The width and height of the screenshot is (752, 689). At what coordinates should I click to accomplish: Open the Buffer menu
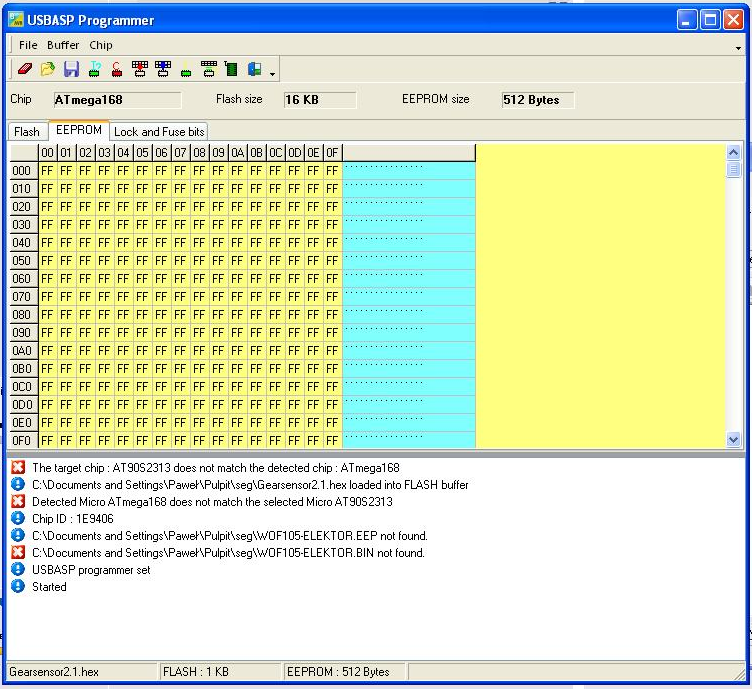pos(63,45)
